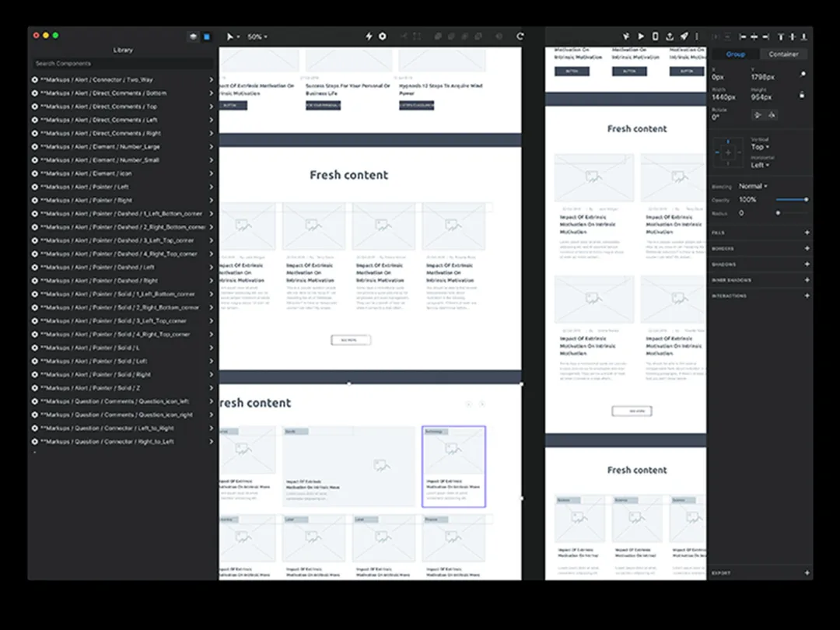Adjust the Radius slider

[792, 212]
